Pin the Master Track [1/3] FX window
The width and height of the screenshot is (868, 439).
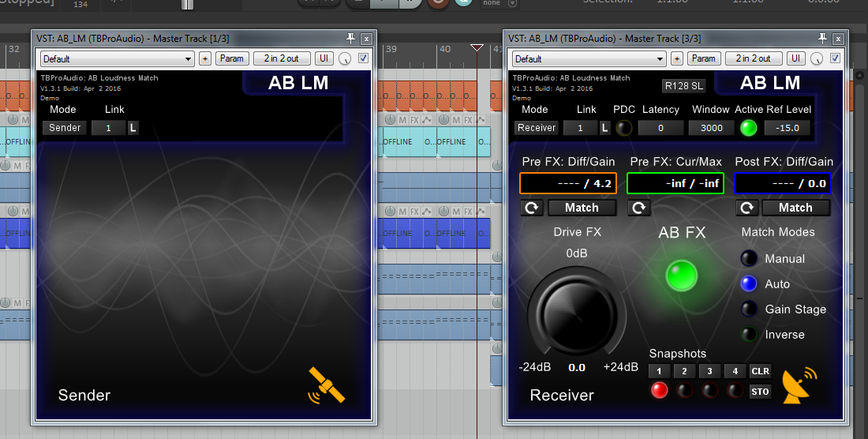tap(350, 38)
